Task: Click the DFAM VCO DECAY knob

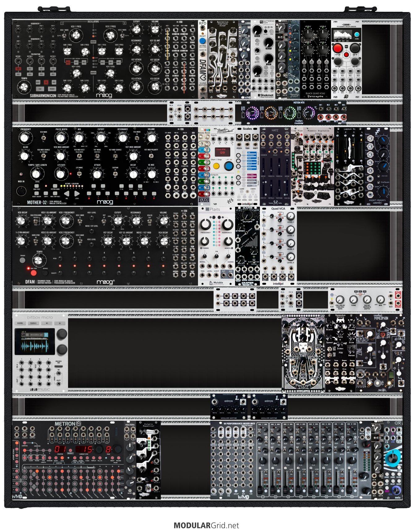Action: (x=21, y=221)
